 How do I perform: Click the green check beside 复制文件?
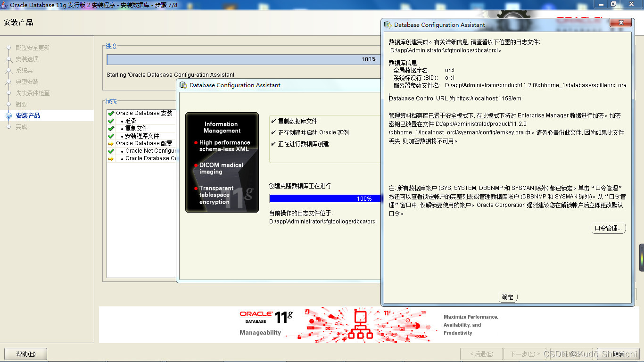click(111, 128)
